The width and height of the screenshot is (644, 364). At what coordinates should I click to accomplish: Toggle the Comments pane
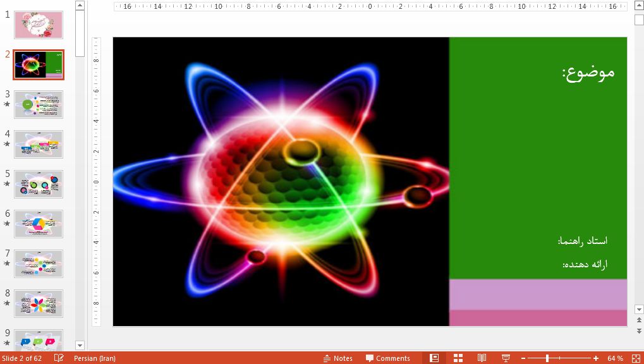tap(387, 358)
